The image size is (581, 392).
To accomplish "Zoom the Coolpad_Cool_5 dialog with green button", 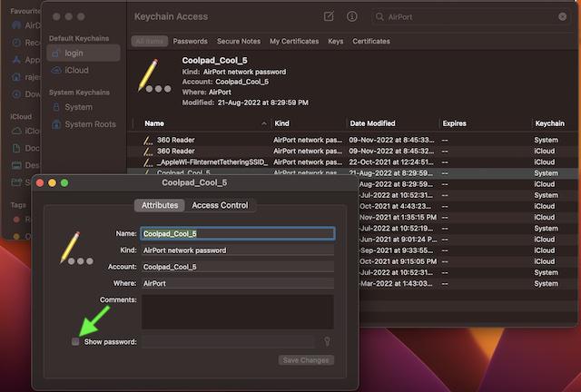I will (x=64, y=182).
